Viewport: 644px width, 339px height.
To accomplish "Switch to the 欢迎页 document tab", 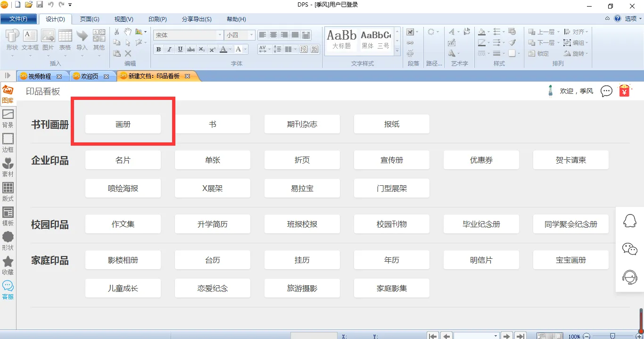I will 90,76.
